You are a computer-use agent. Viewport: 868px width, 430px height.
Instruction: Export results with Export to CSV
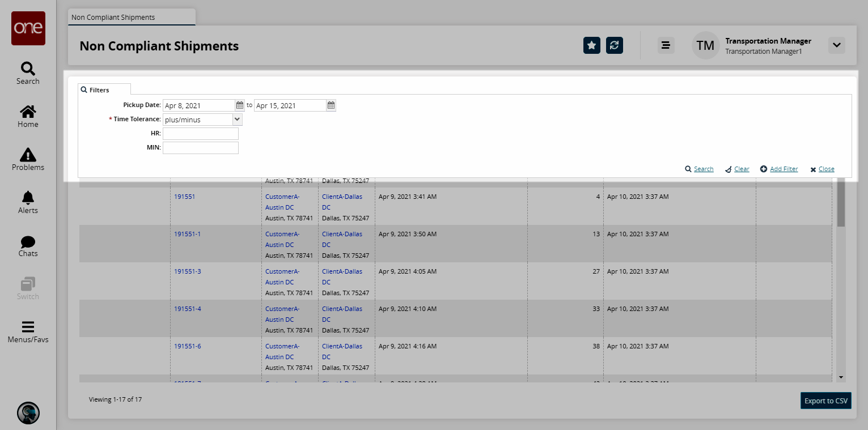click(x=826, y=401)
